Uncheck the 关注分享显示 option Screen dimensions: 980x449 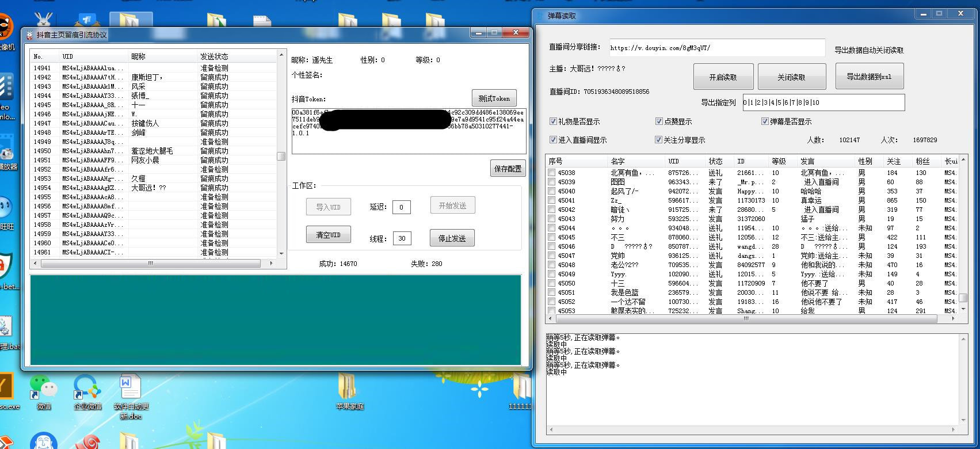[x=658, y=140]
